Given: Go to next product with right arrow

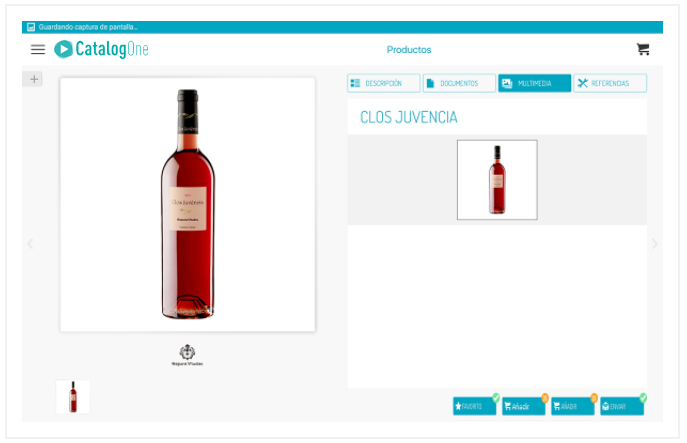Looking at the screenshot, I should [655, 244].
